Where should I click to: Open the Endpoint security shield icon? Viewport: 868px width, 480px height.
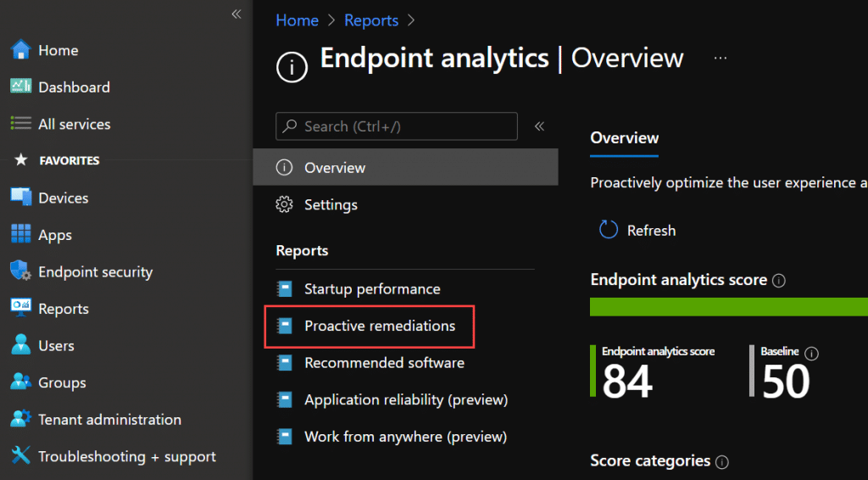[x=21, y=271]
